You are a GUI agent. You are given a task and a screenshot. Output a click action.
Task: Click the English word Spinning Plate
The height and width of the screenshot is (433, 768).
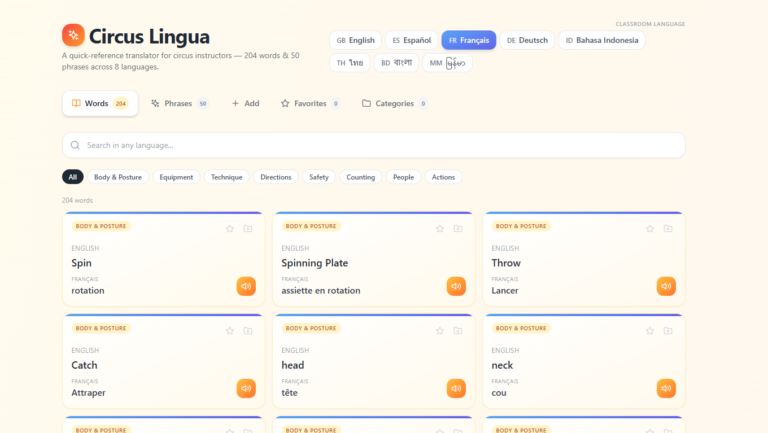(x=314, y=263)
